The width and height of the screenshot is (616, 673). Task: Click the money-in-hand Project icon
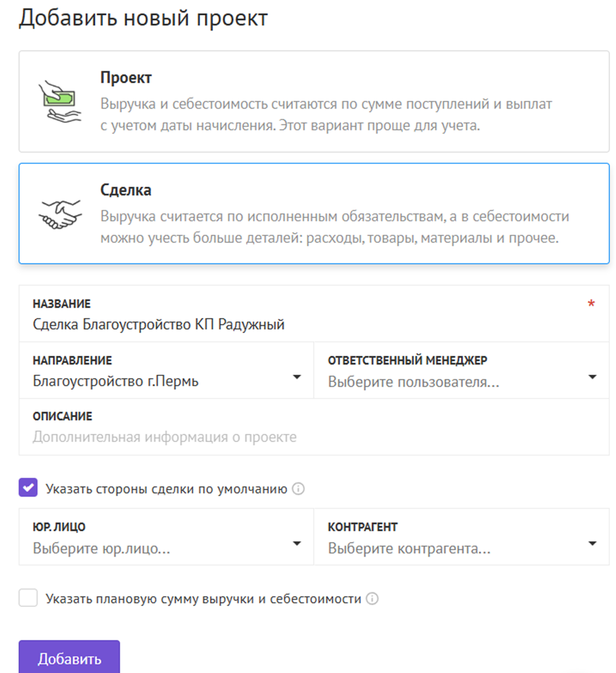tap(60, 101)
